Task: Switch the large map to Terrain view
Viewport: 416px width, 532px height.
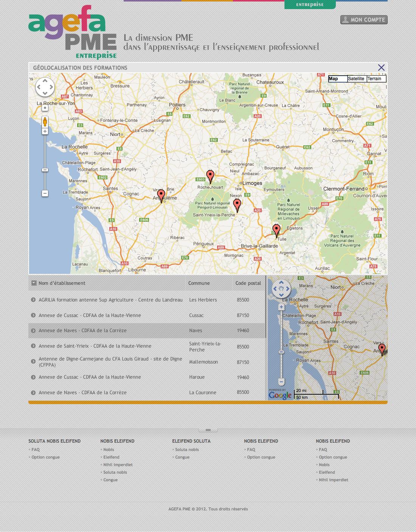Action: click(376, 79)
